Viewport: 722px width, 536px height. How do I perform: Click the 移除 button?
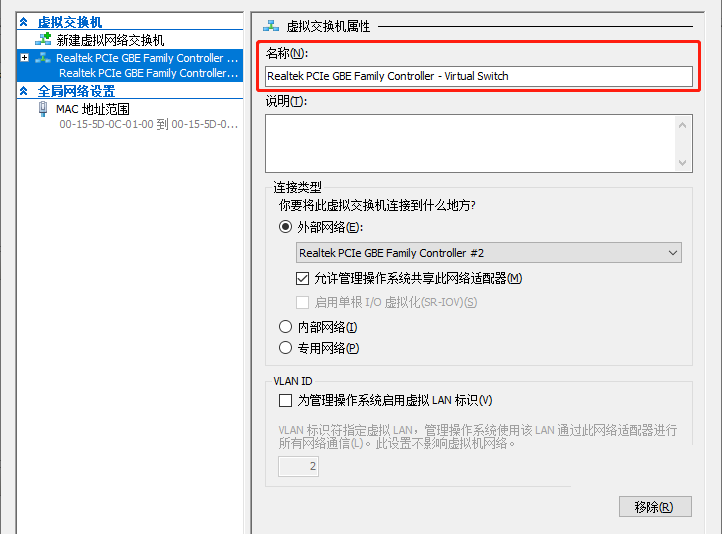[655, 507]
